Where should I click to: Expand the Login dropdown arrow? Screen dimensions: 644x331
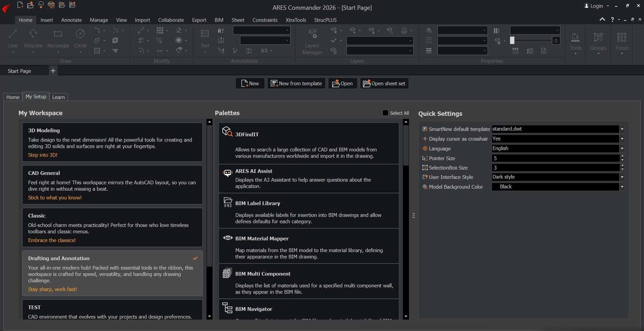click(x=608, y=6)
